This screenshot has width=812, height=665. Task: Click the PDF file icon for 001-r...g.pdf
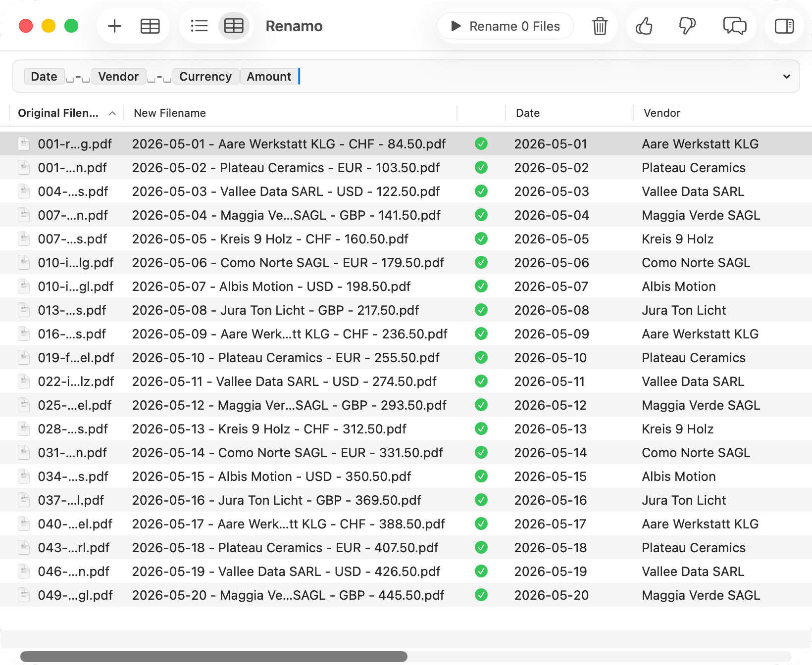24,144
